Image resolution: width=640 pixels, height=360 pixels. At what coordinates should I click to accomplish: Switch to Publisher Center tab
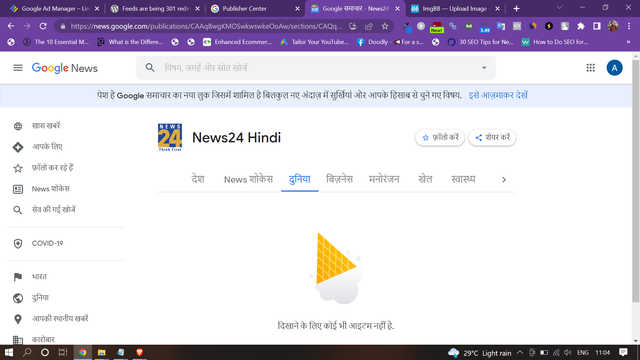tap(255, 9)
